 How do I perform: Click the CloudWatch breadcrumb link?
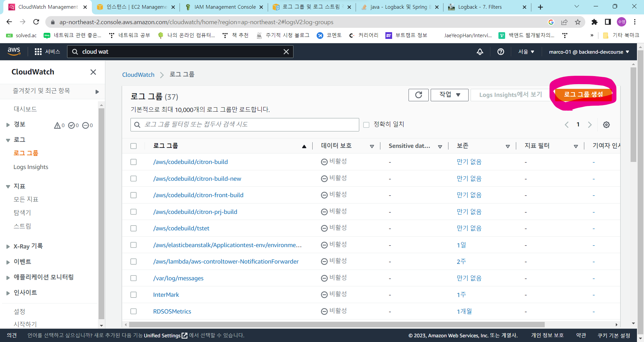138,75
